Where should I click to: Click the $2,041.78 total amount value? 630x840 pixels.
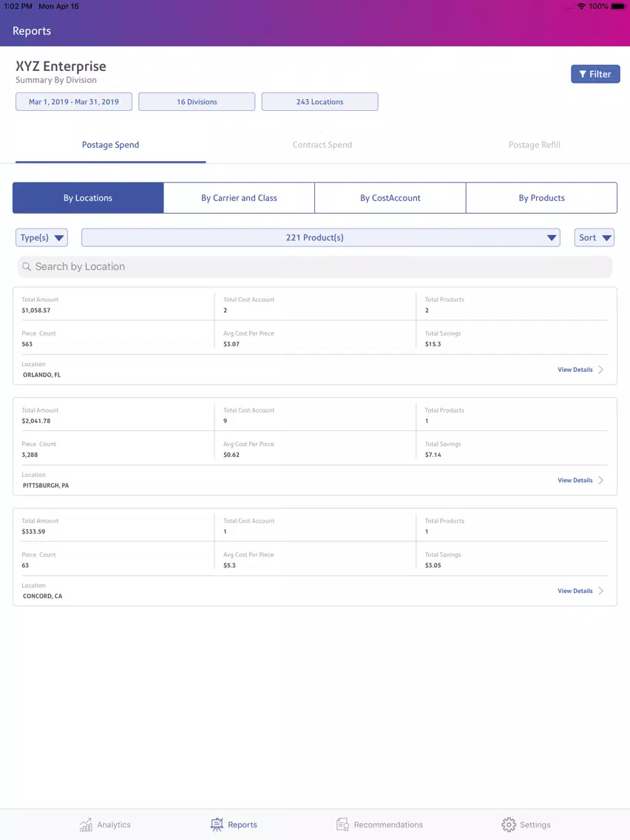click(36, 421)
